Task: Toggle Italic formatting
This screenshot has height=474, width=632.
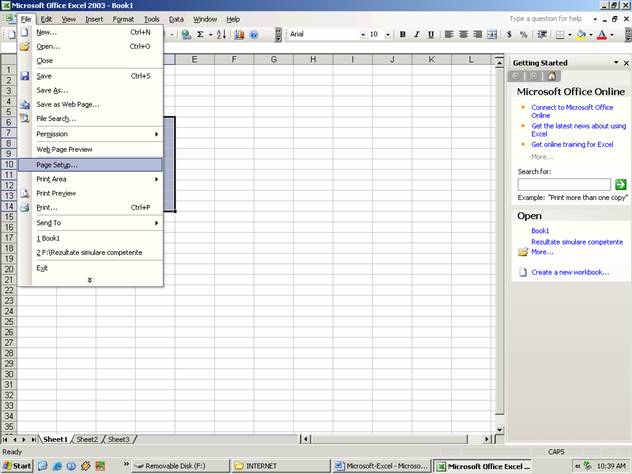Action: click(417, 35)
